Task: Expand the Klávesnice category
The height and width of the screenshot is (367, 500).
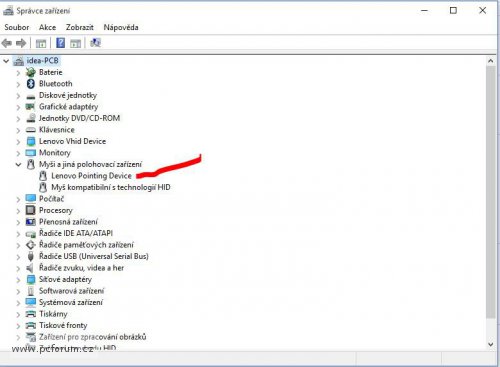Action: (18, 130)
